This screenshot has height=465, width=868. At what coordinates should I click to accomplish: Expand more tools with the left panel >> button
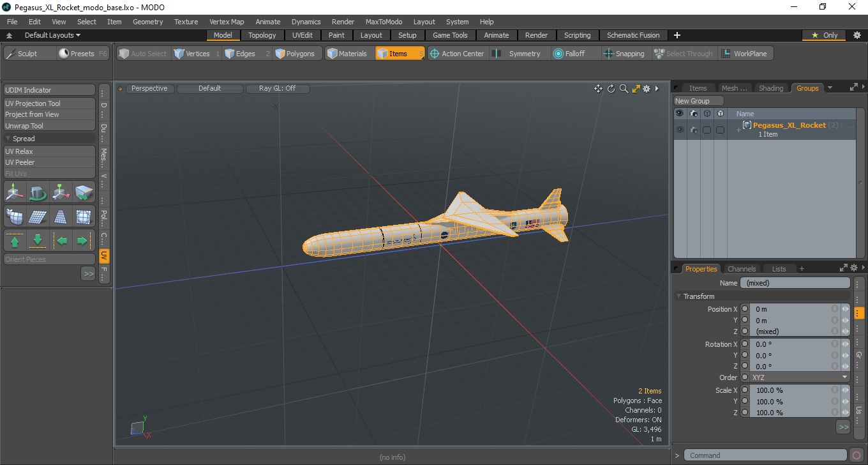tap(88, 273)
